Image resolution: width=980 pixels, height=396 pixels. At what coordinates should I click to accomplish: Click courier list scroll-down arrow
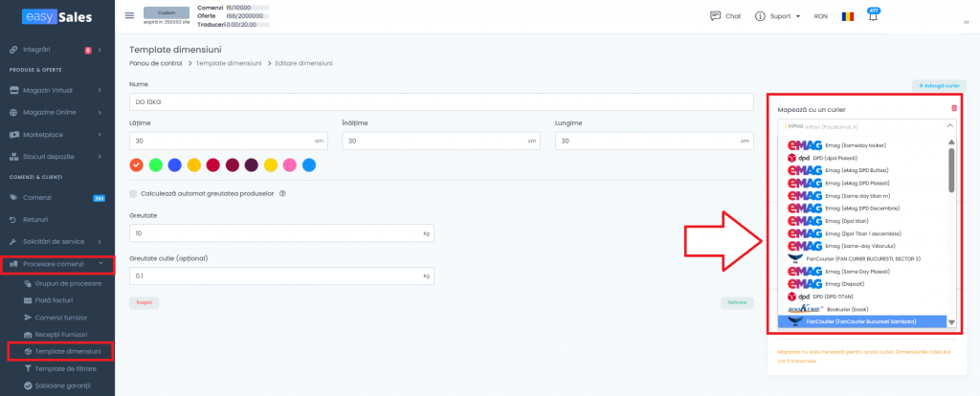point(951,322)
